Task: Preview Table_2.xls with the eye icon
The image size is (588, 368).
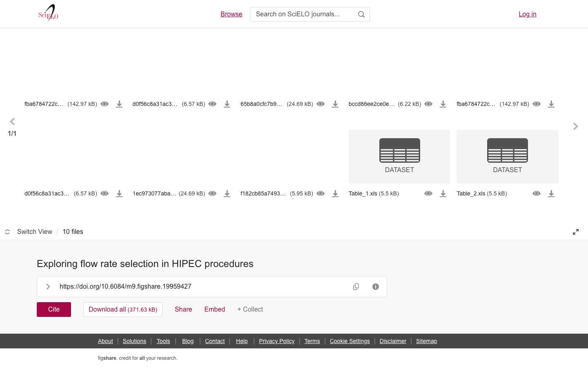Action: click(x=537, y=193)
